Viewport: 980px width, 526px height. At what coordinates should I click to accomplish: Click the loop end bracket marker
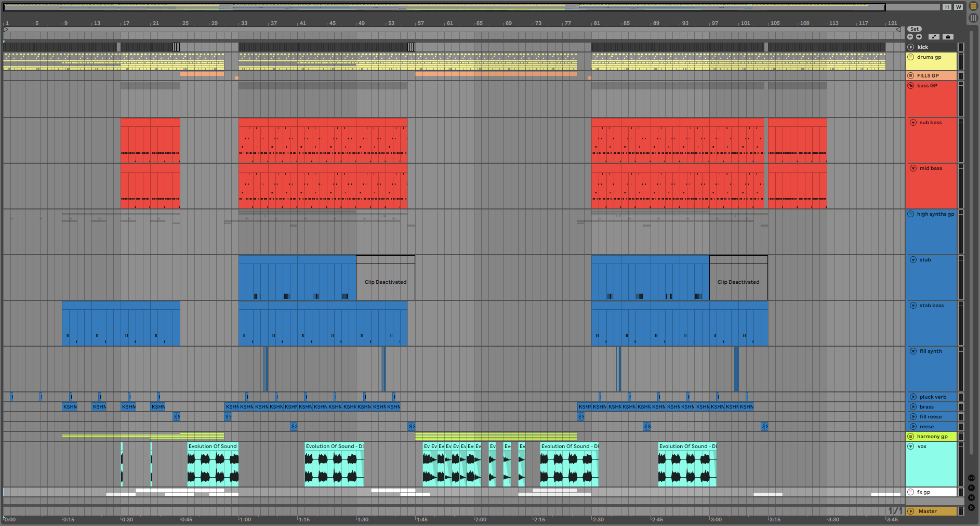tap(898, 30)
